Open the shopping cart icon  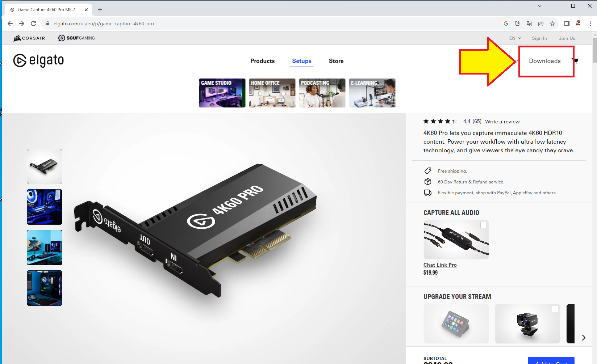(576, 61)
